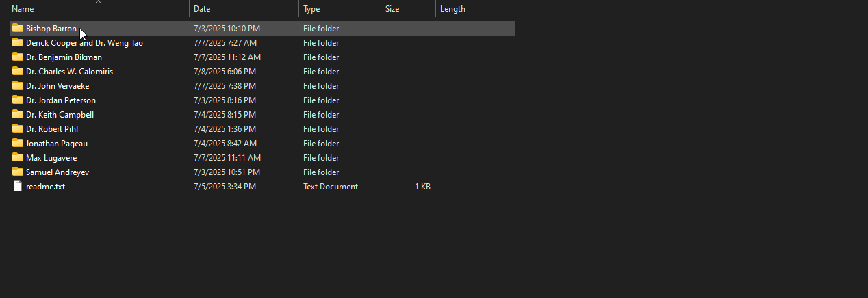
Task: Click the Dr. Jordan Peterson folder icon
Action: (18, 100)
